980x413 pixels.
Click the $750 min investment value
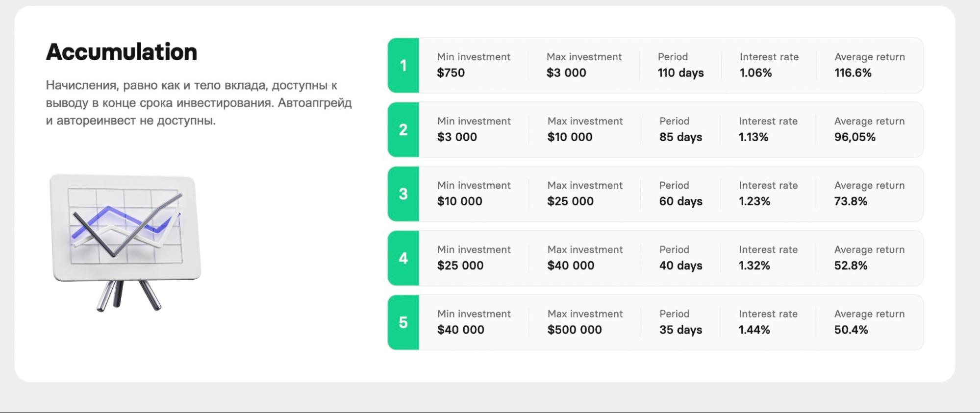(451, 73)
